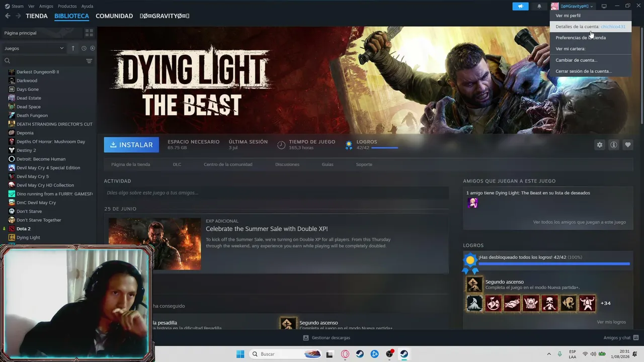
Task: Open the Guías tab
Action: click(x=328, y=164)
